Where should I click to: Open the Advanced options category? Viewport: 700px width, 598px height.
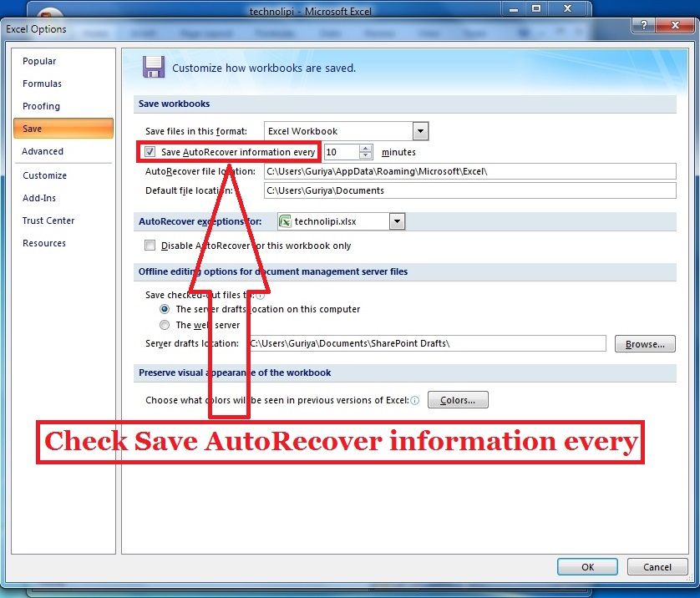point(43,151)
